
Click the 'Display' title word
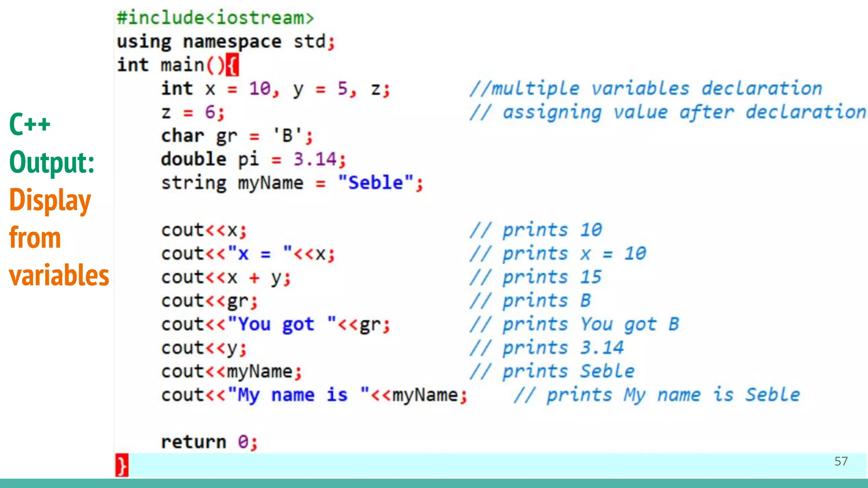point(50,201)
